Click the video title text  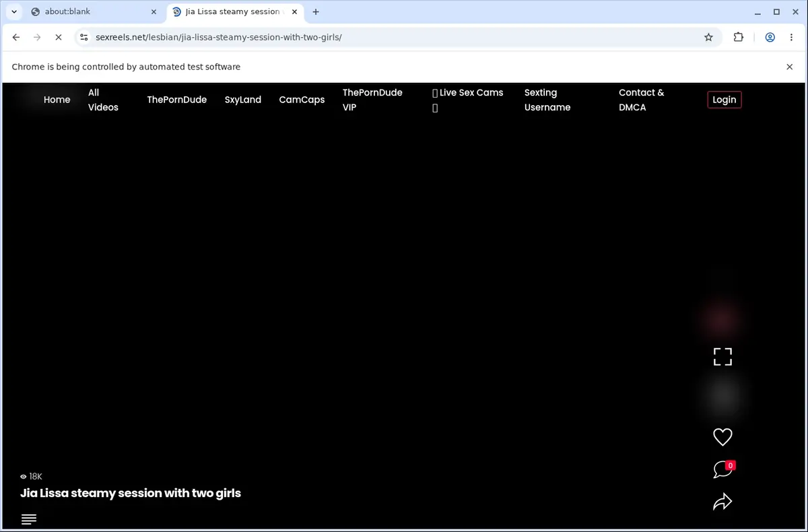131,493
